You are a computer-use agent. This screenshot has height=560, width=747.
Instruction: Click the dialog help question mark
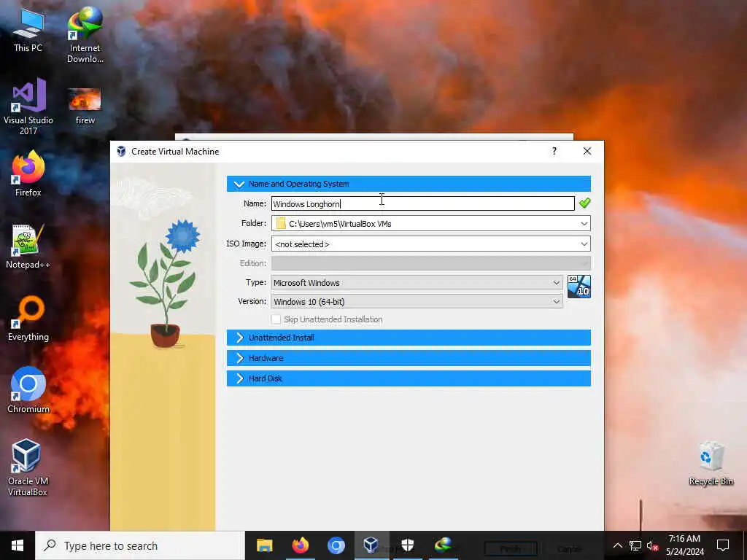pos(554,151)
